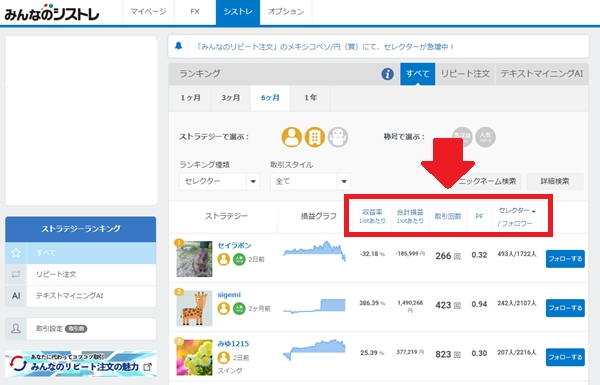
Task: Open the みゆ1215 strategy link
Action: point(233,344)
